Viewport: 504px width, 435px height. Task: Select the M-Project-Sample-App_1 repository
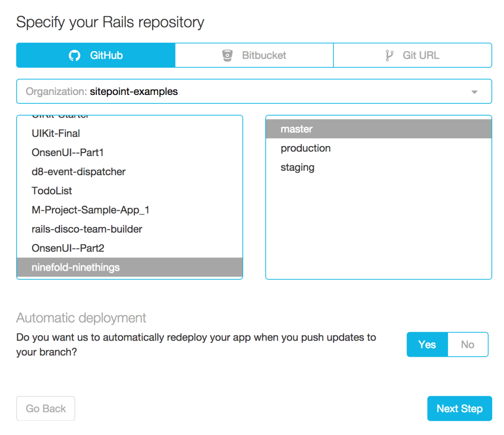pyautogui.click(x=91, y=210)
